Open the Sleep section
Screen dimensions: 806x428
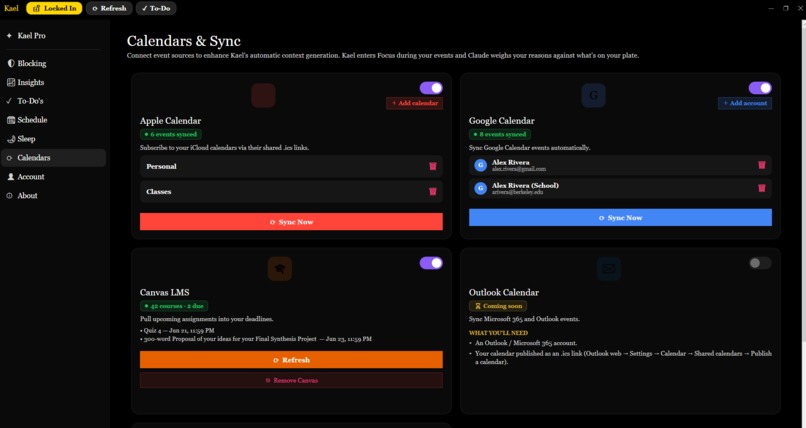point(53,139)
